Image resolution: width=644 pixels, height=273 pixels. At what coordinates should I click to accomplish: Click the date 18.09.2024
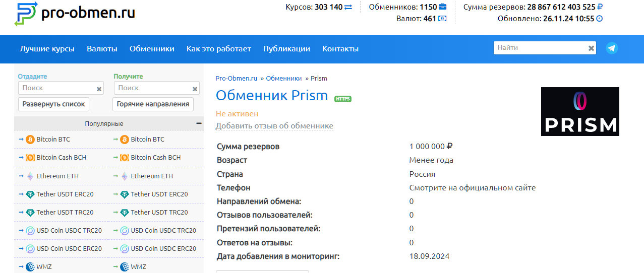tap(429, 256)
